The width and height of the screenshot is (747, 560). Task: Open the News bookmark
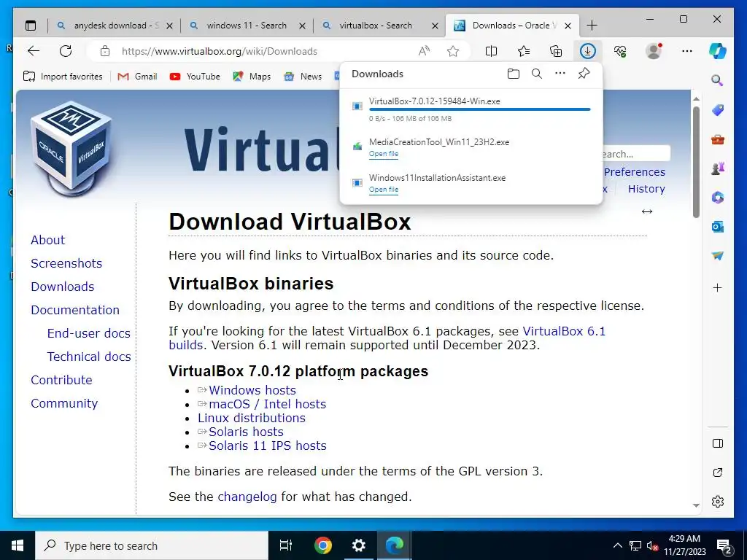pyautogui.click(x=303, y=76)
